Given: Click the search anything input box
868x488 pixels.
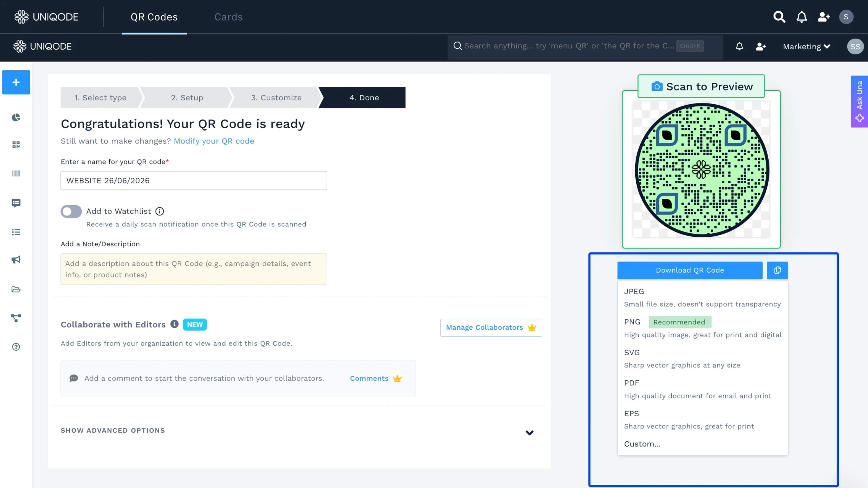Looking at the screenshot, I should coord(585,47).
